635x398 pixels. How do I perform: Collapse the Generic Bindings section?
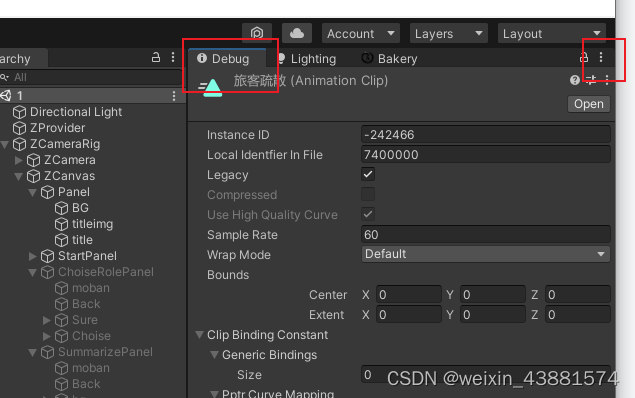[214, 355]
